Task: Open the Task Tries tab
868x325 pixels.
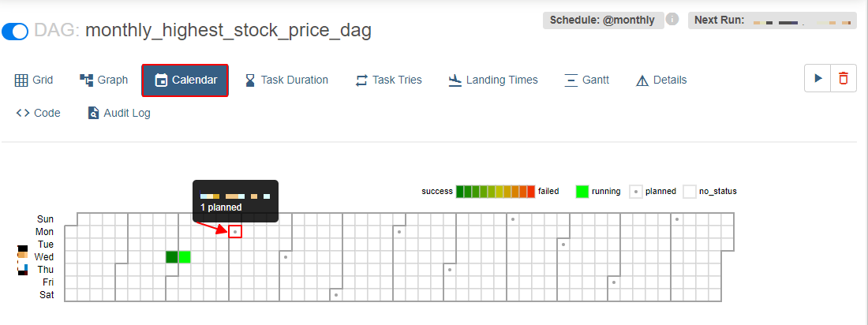Action: 388,80
